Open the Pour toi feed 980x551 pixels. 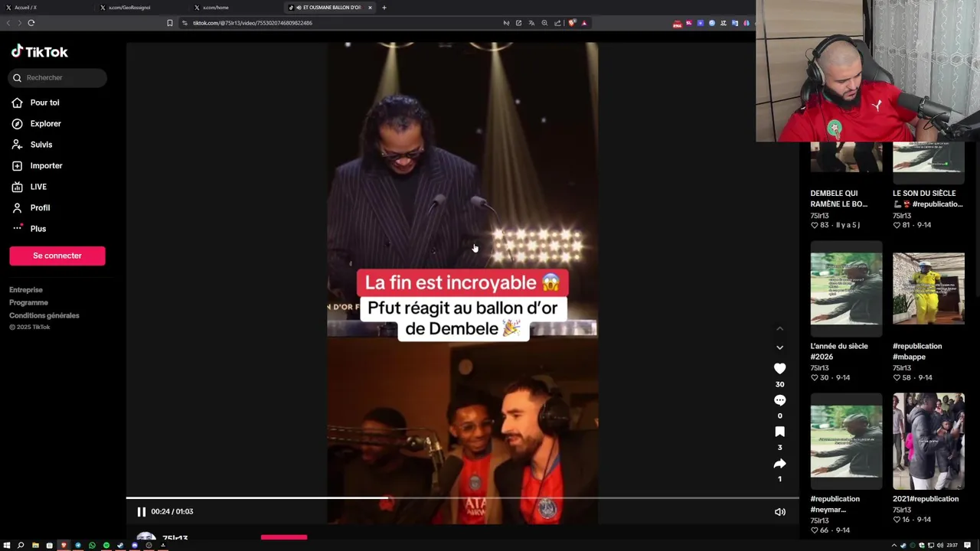click(35, 103)
